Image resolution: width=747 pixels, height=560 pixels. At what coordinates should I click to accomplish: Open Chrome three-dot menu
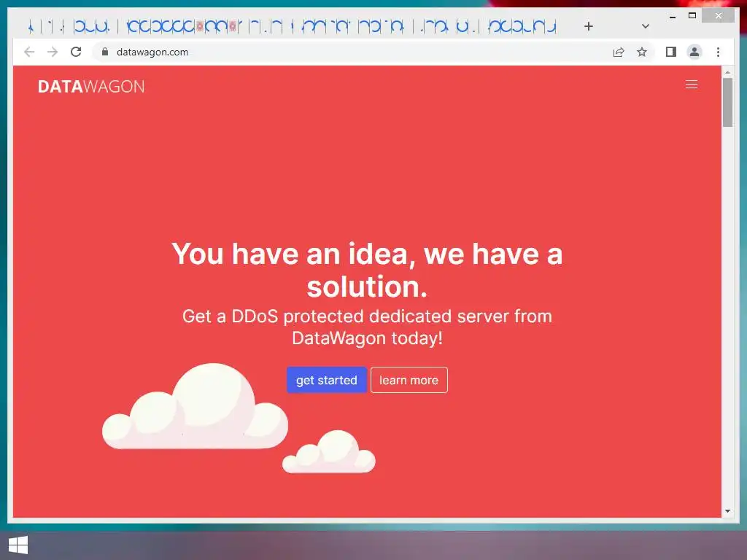tap(718, 52)
